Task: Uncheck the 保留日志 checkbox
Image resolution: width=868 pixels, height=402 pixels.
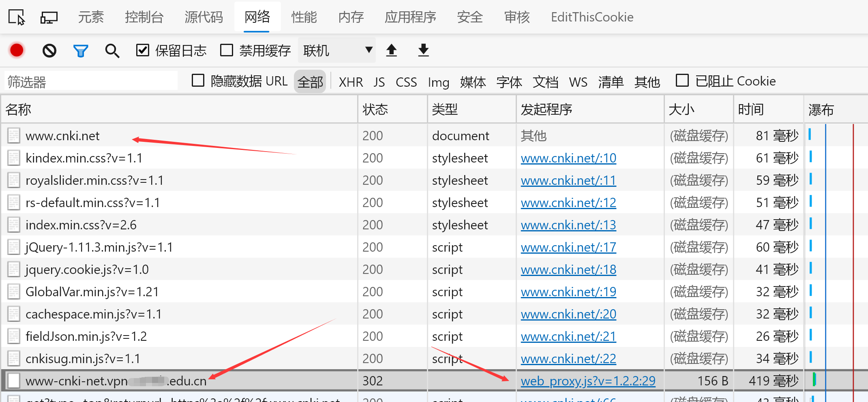Action: tap(142, 50)
